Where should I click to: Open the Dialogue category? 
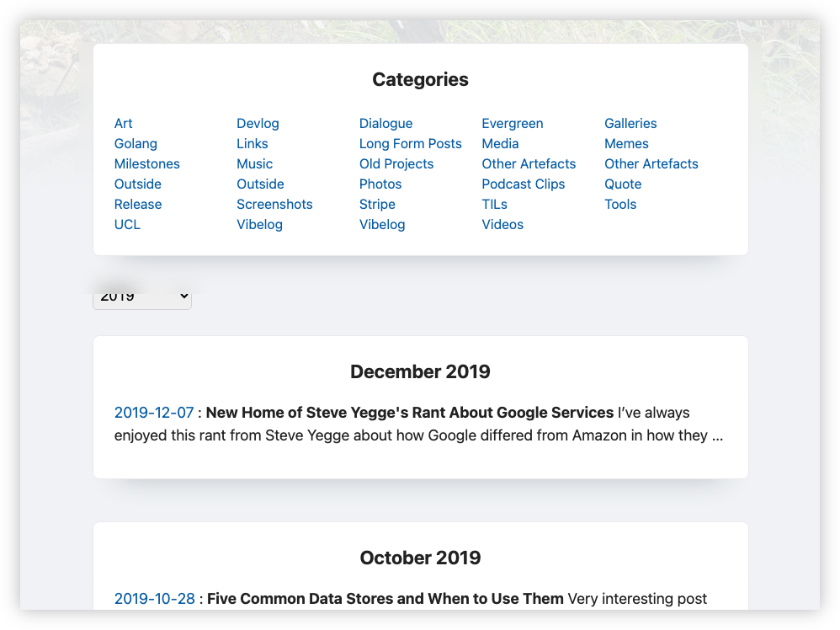tap(385, 123)
